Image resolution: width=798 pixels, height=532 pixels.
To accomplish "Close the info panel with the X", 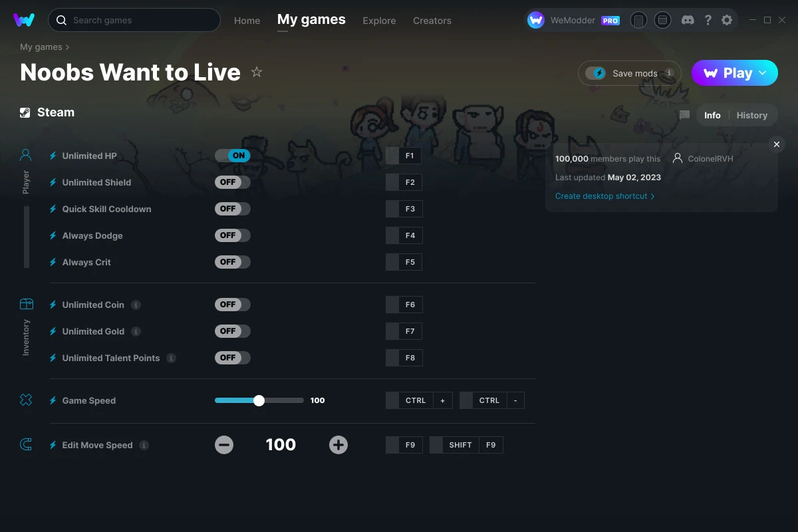I will pos(777,144).
